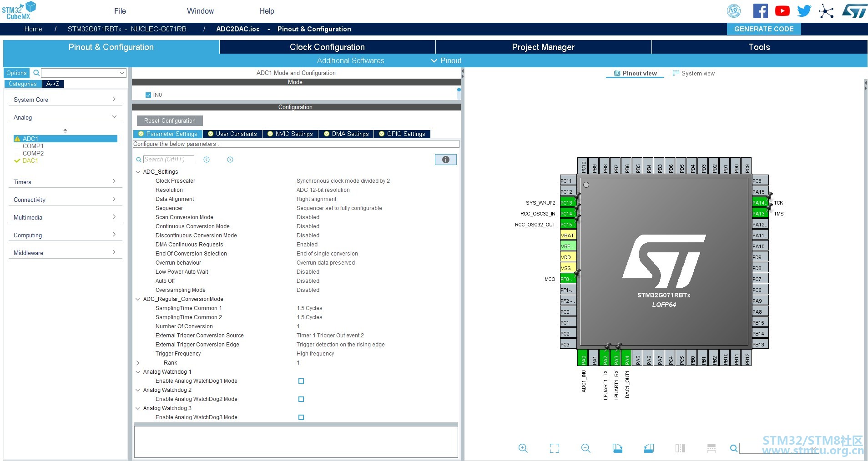
Task: Open Additional Softwares
Action: click(350, 60)
